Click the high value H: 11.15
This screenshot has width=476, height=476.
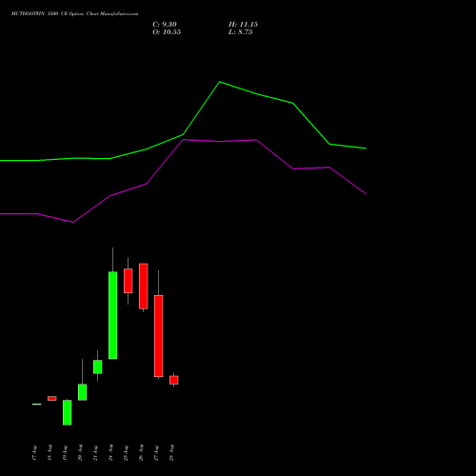click(243, 25)
